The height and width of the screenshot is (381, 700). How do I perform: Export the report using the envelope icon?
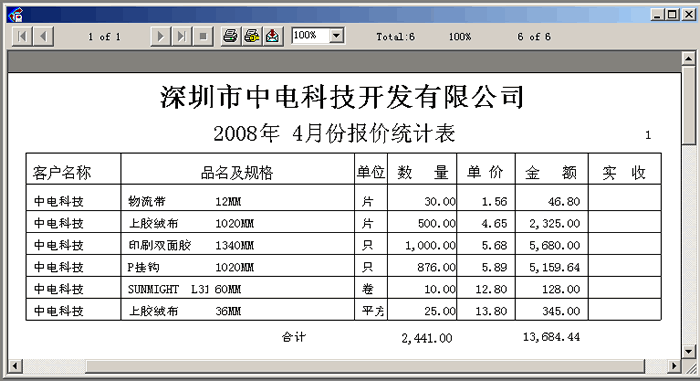272,36
